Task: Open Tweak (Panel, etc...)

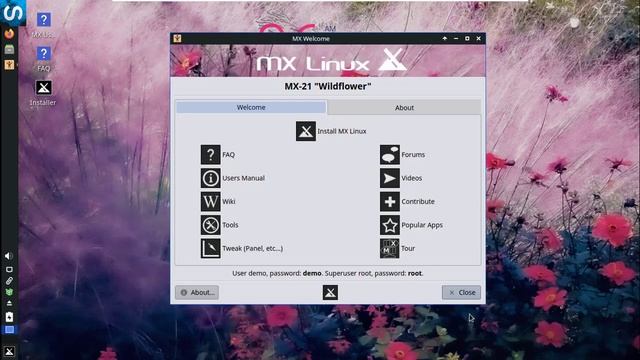Action: click(x=242, y=248)
